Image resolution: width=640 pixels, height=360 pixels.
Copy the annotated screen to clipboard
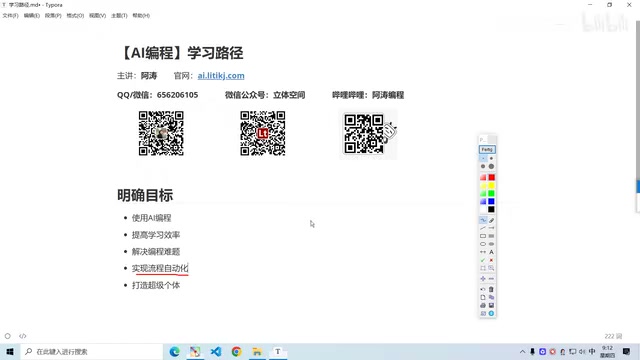(x=491, y=297)
